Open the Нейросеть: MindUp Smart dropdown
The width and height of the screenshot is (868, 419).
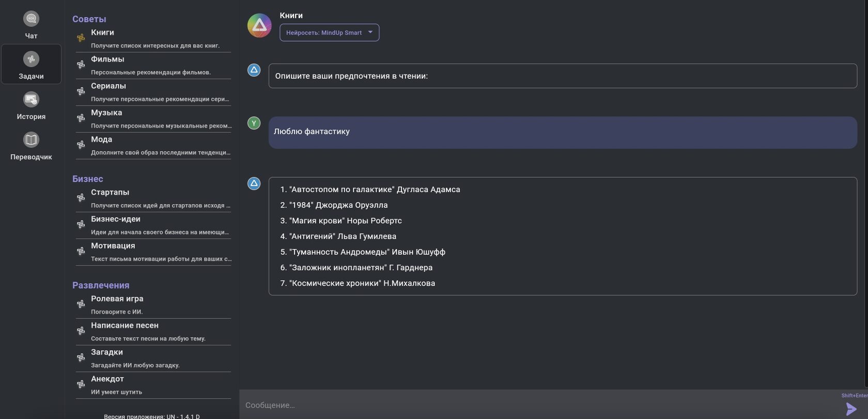[329, 33]
